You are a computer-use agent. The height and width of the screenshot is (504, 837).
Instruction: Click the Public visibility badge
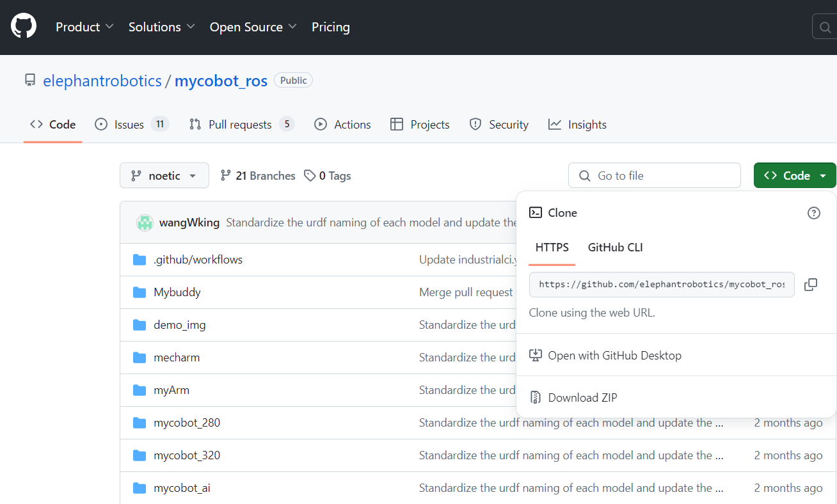pos(293,81)
